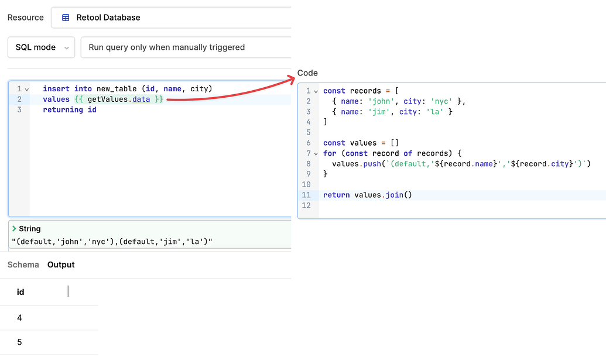The height and width of the screenshot is (364, 606).
Task: Open the Retool Database resource selector
Action: pos(170,18)
